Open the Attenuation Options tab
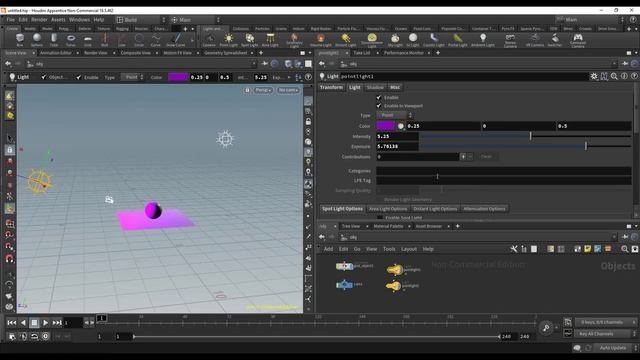The height and width of the screenshot is (360, 640). (484, 209)
